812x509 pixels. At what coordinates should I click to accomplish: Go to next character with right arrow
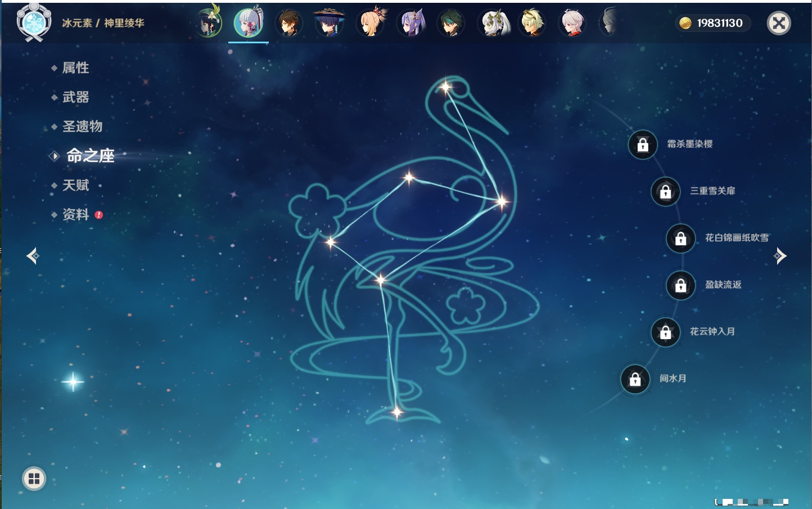(780, 256)
